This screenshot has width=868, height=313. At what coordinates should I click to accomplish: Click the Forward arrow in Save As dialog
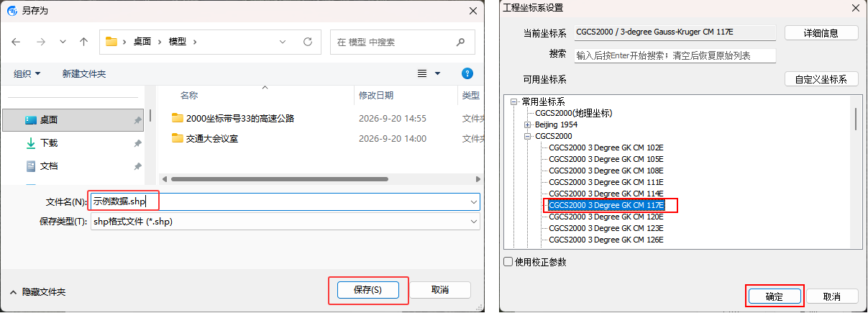coord(40,42)
